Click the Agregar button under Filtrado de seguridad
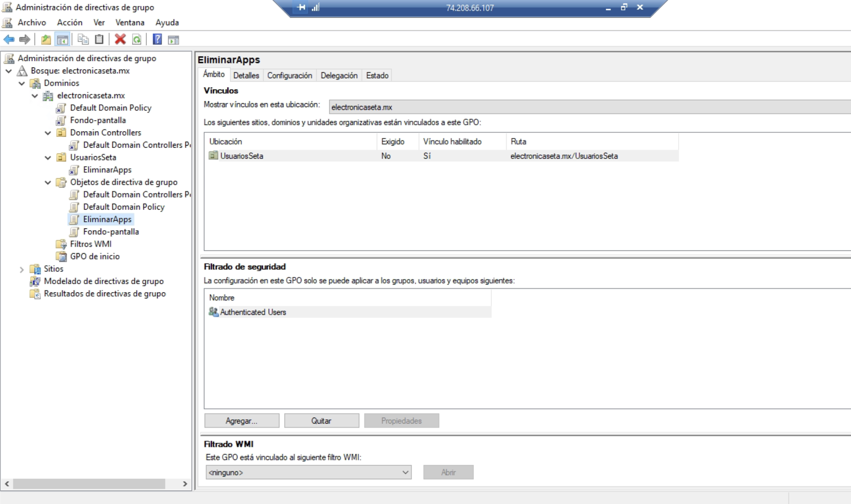851x504 pixels. pos(241,420)
